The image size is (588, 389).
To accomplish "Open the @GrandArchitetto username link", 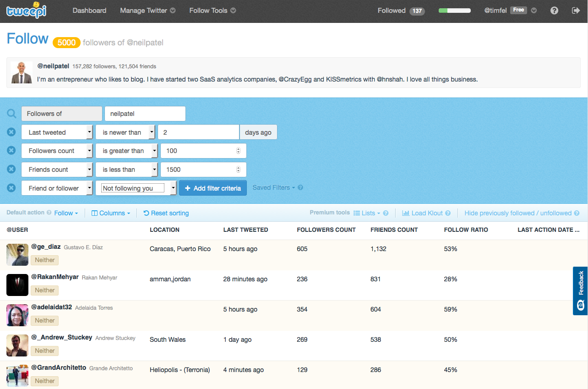I will point(58,368).
